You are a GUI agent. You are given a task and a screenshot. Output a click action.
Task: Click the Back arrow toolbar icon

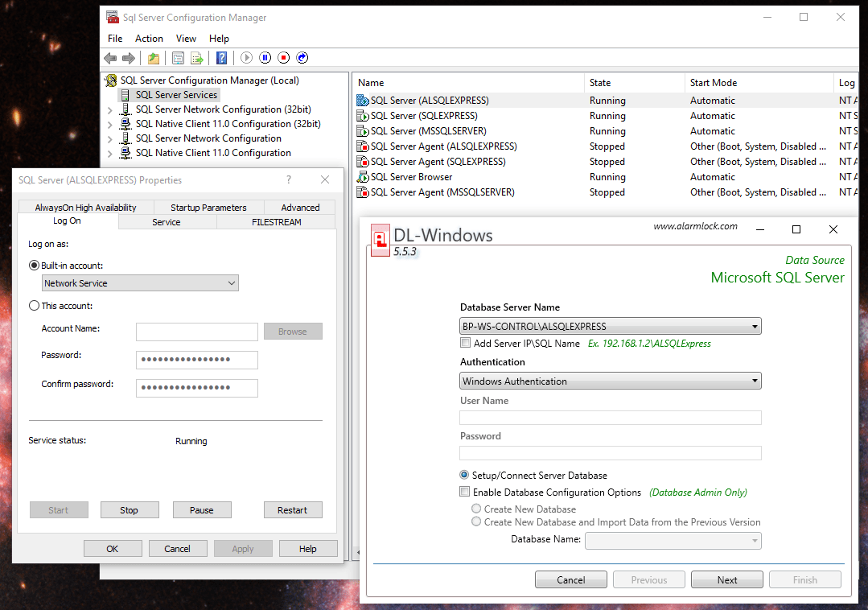110,58
